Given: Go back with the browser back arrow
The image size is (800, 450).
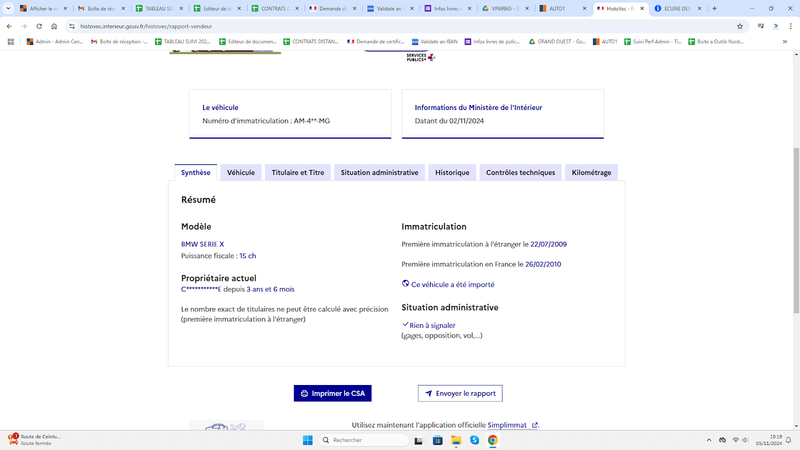Looking at the screenshot, I should tap(9, 26).
